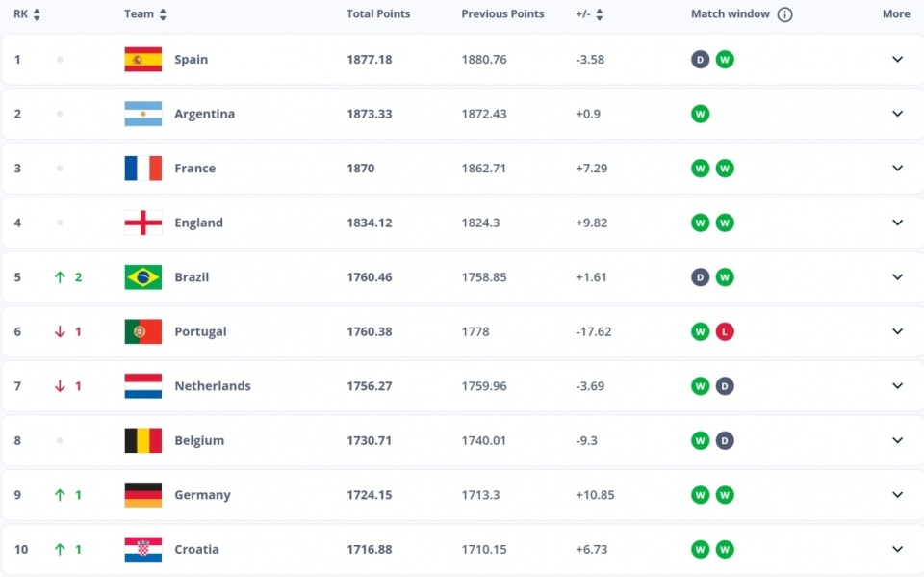Viewport: 924px width, 577px height.
Task: Click the Croatia flag icon
Action: click(142, 550)
